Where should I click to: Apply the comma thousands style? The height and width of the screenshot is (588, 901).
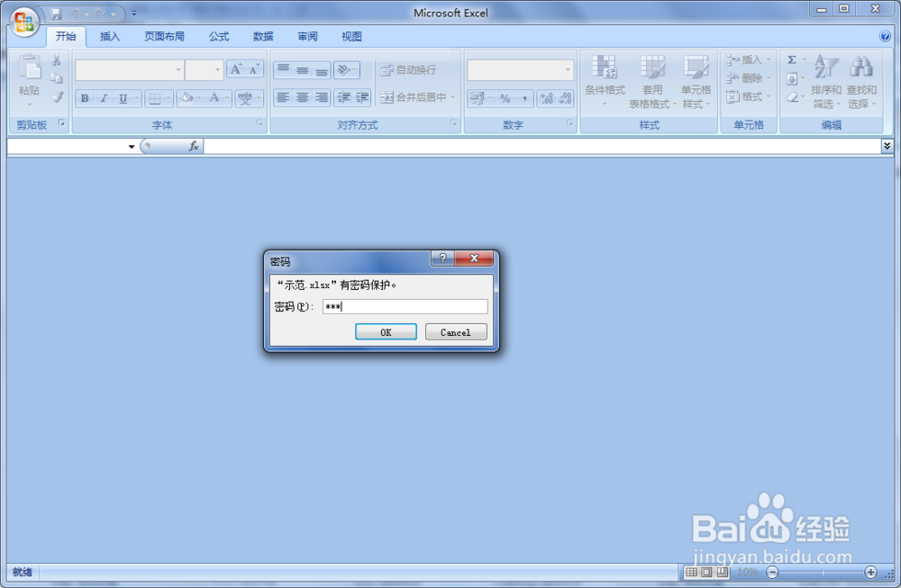pyautogui.click(x=524, y=98)
